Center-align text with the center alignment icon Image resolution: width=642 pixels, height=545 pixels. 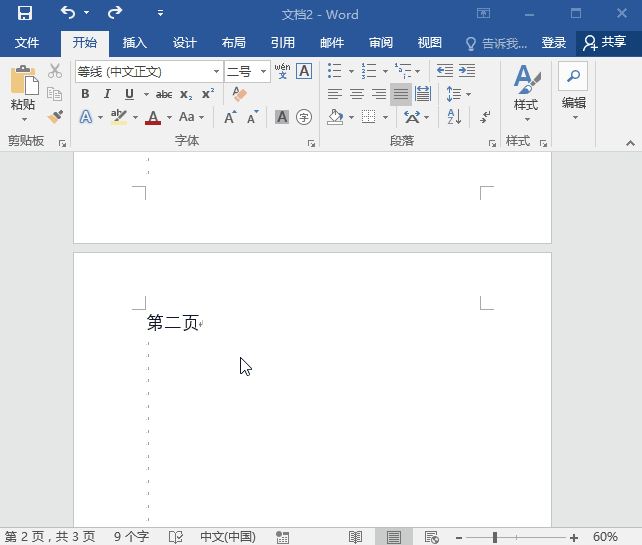pos(357,94)
